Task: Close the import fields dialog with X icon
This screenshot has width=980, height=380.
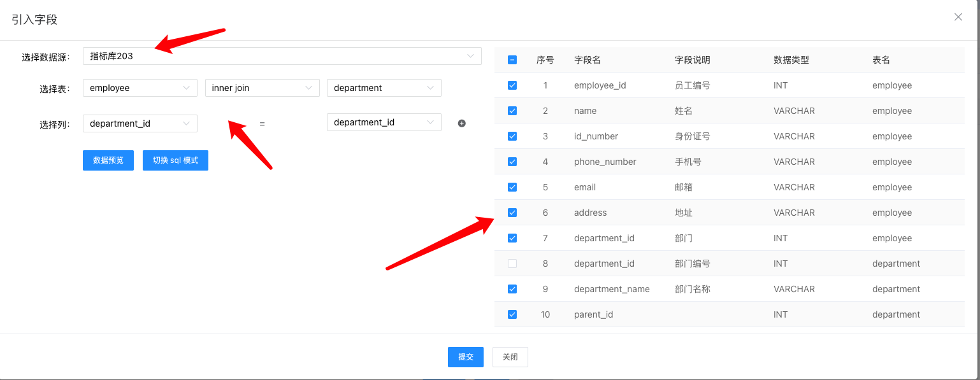Action: tap(958, 17)
